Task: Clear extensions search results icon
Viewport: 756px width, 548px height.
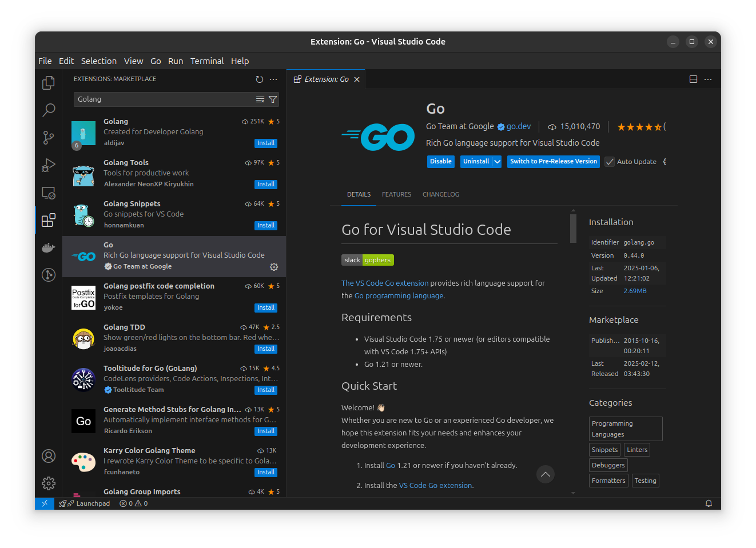Action: click(x=260, y=99)
